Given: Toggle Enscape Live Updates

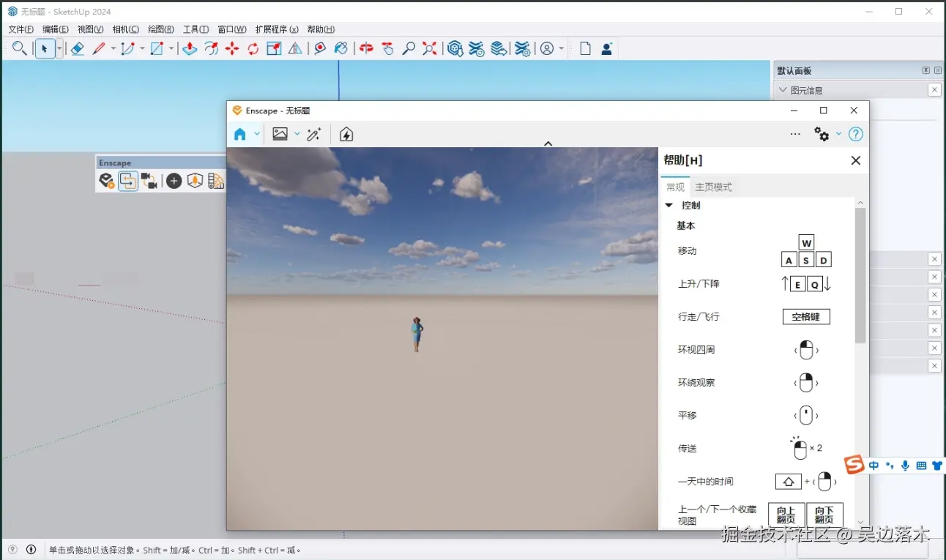Looking at the screenshot, I should (128, 181).
